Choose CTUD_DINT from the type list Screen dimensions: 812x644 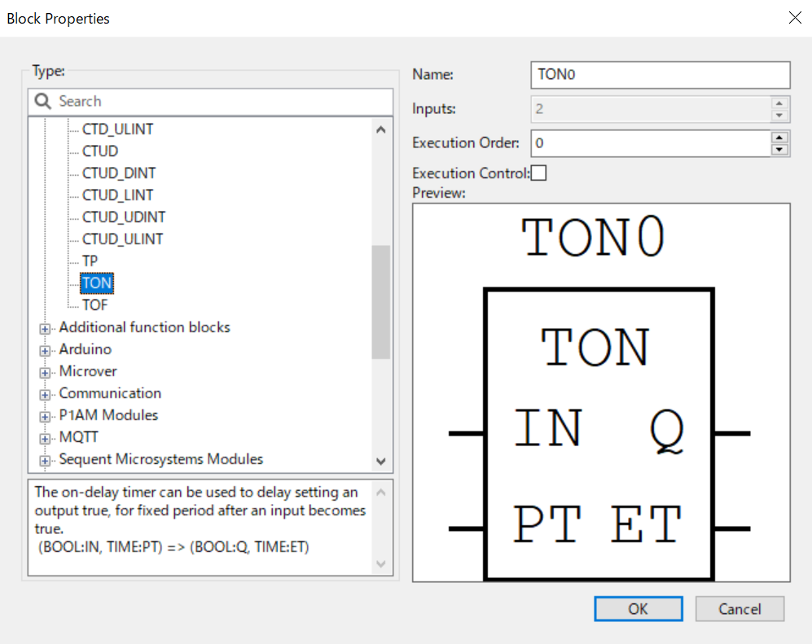(119, 173)
